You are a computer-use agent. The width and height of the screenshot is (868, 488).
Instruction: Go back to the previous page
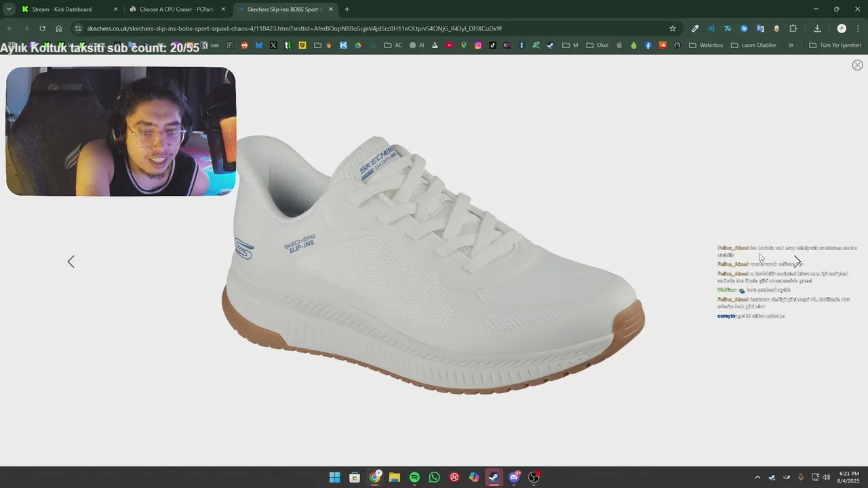pos(9,28)
